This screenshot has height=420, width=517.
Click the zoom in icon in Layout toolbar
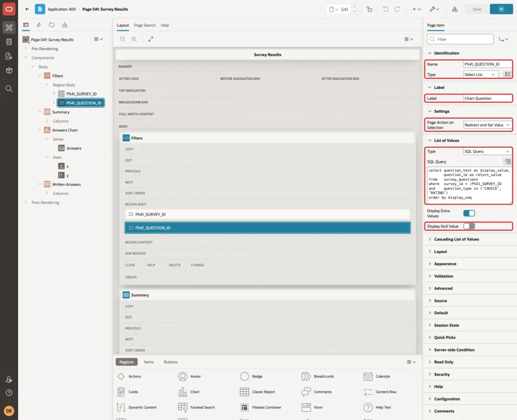point(134,39)
